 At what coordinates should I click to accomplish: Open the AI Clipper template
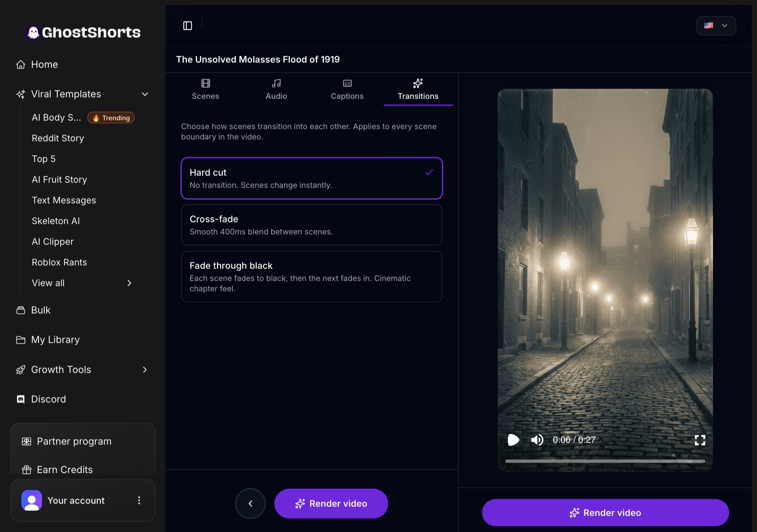pos(53,242)
